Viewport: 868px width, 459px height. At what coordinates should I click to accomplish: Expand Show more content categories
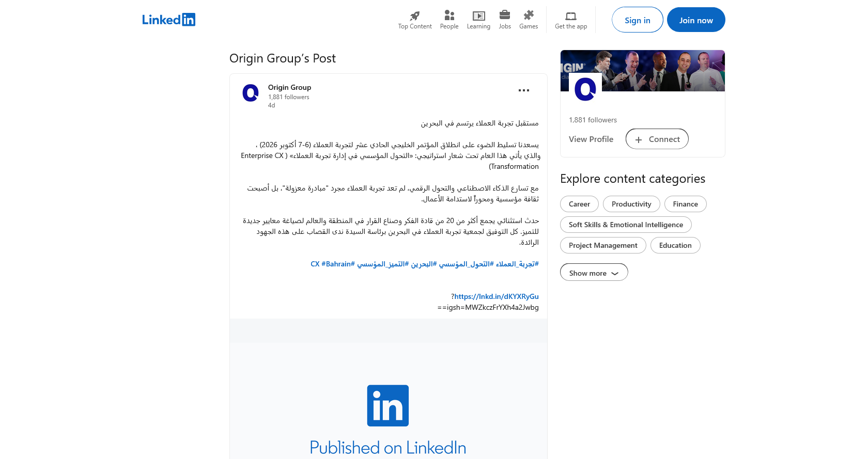pos(594,272)
